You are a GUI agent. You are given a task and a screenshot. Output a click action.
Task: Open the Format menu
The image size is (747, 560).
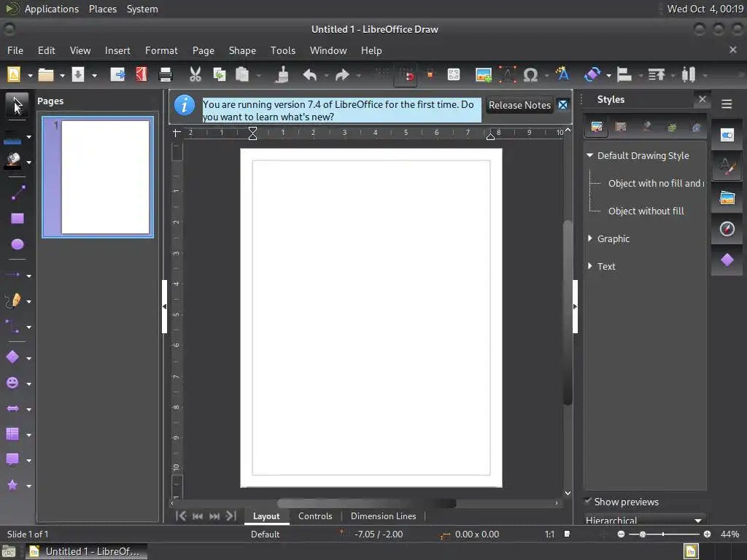pyautogui.click(x=161, y=50)
